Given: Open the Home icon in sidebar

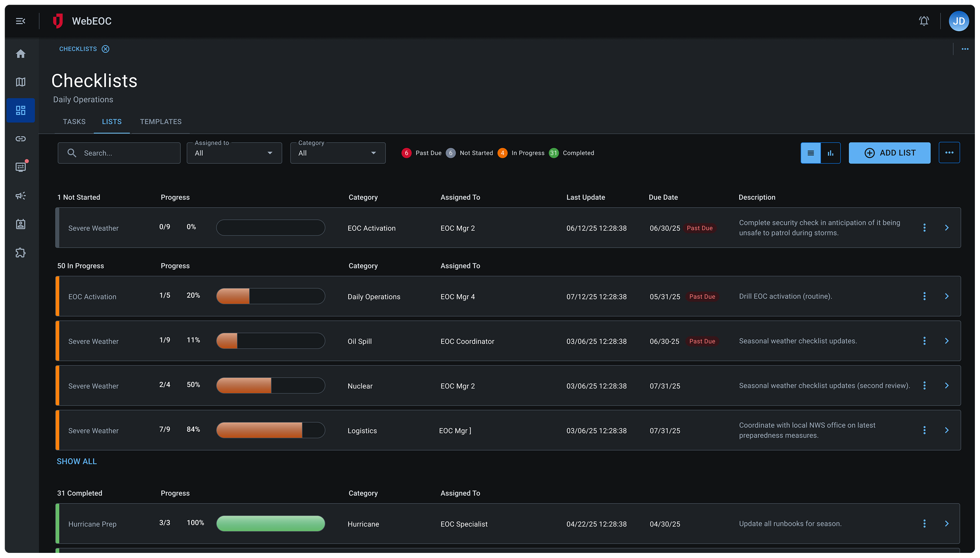Looking at the screenshot, I should 20,54.
